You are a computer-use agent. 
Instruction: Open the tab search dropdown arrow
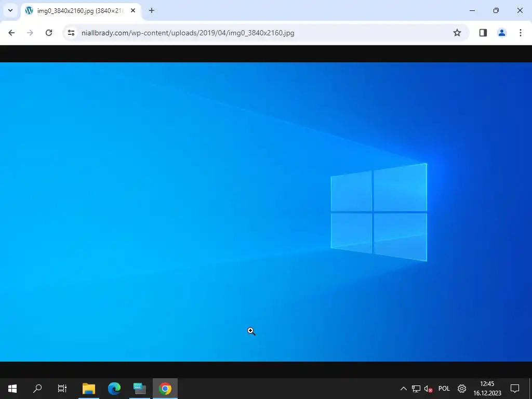[10, 10]
